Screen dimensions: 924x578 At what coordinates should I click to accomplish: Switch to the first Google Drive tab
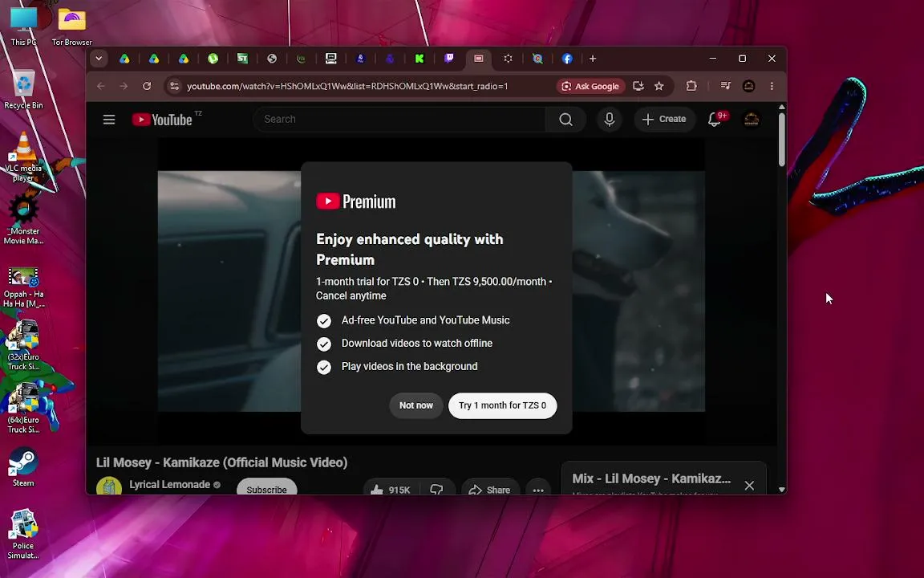pos(124,59)
